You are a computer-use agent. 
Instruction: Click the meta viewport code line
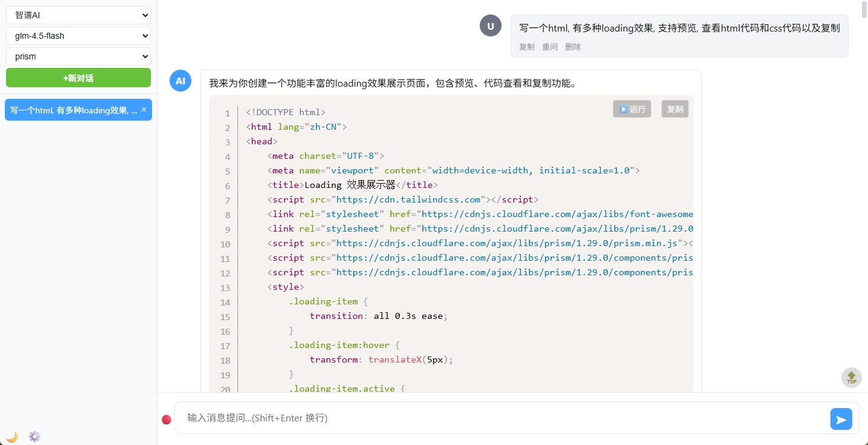coord(454,170)
